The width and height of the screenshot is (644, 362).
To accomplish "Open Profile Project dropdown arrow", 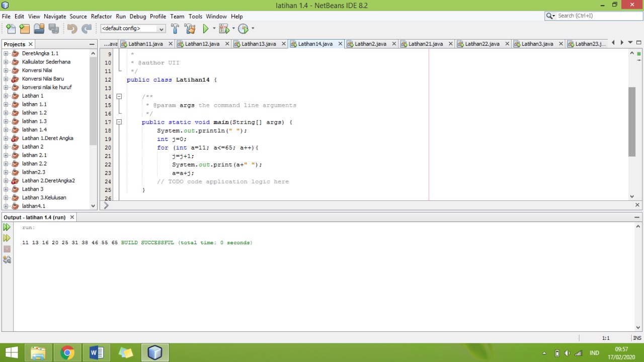I will coord(253,29).
